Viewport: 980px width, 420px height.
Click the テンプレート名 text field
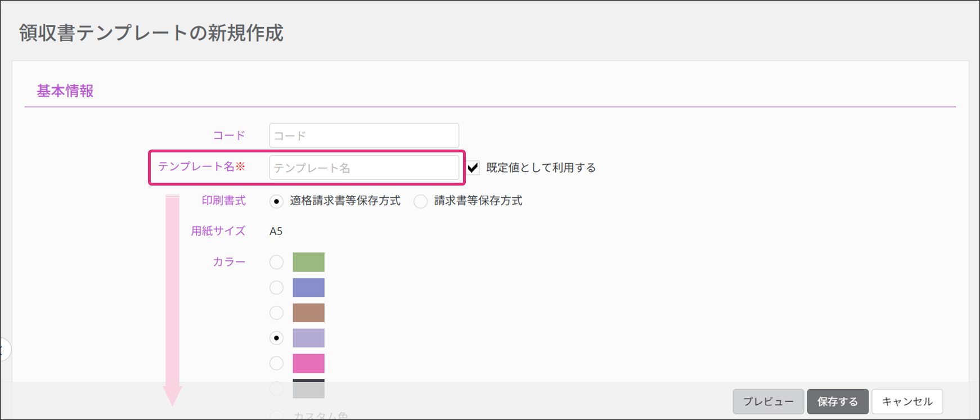coord(364,168)
